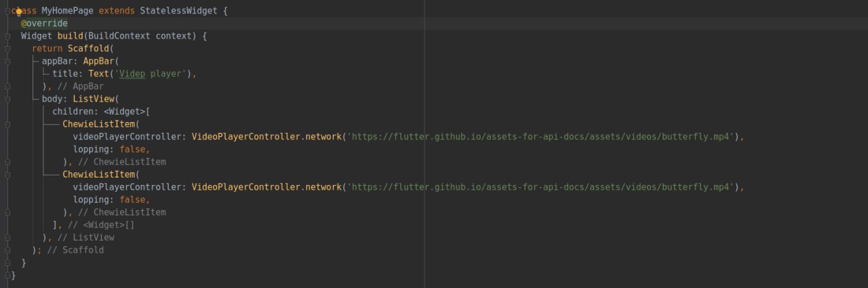Image resolution: width=868 pixels, height=288 pixels.
Task: Fold the return Scaffold( block in gutter
Action: click(x=7, y=49)
